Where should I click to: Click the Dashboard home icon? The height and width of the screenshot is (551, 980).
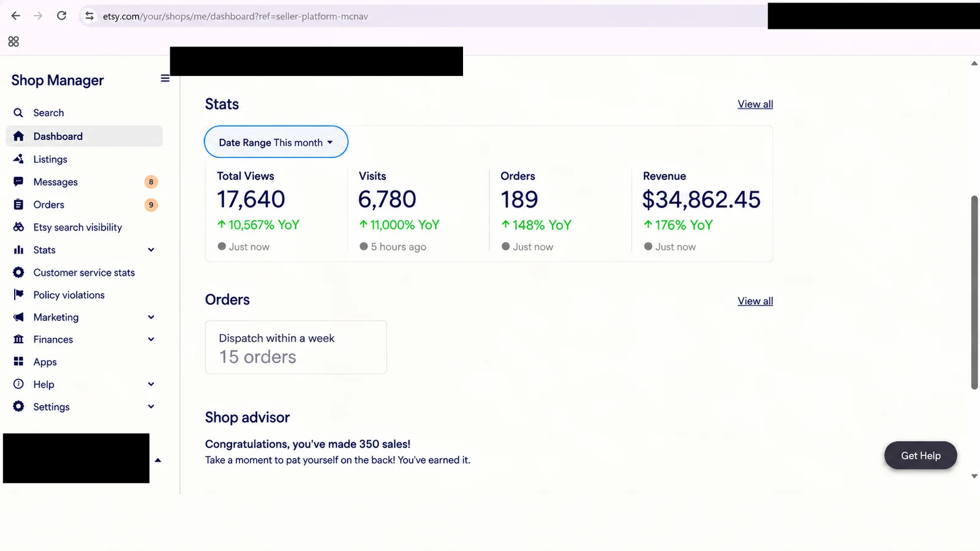18,136
